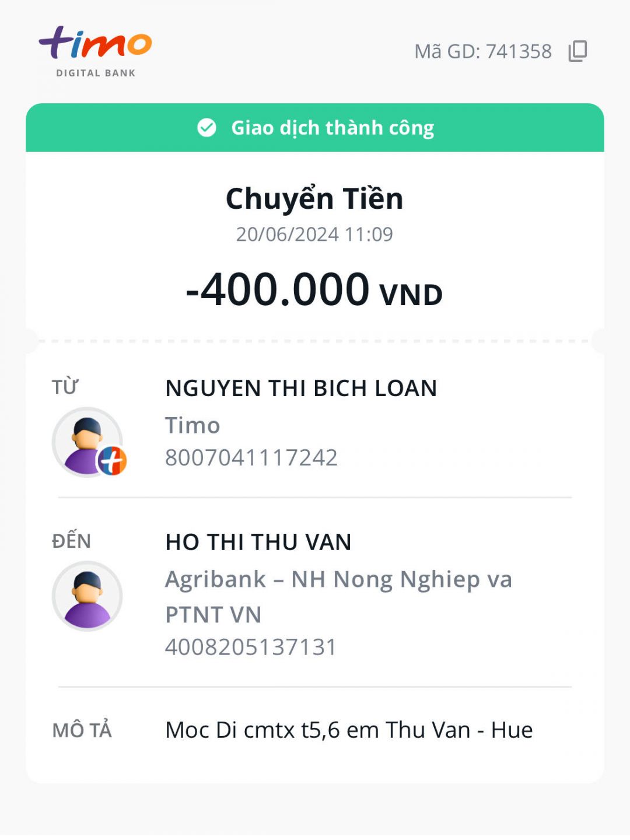The height and width of the screenshot is (840, 630).
Task: Select the Mã GD: 741358 text
Action: tap(482, 51)
